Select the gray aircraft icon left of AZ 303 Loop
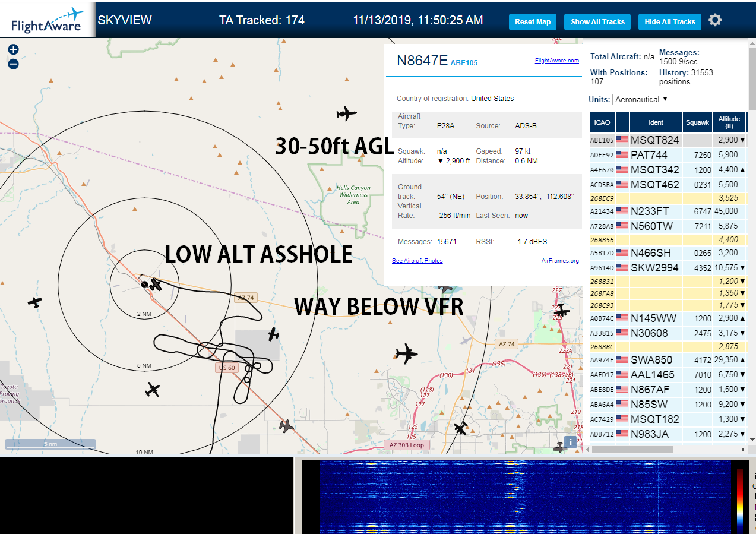The image size is (756, 534). tap(287, 426)
